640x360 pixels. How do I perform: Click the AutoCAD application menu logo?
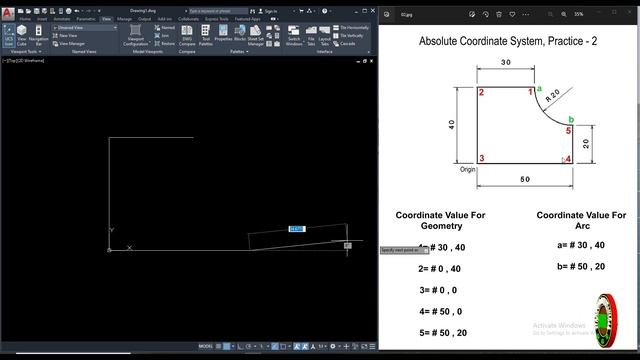[x=8, y=14]
